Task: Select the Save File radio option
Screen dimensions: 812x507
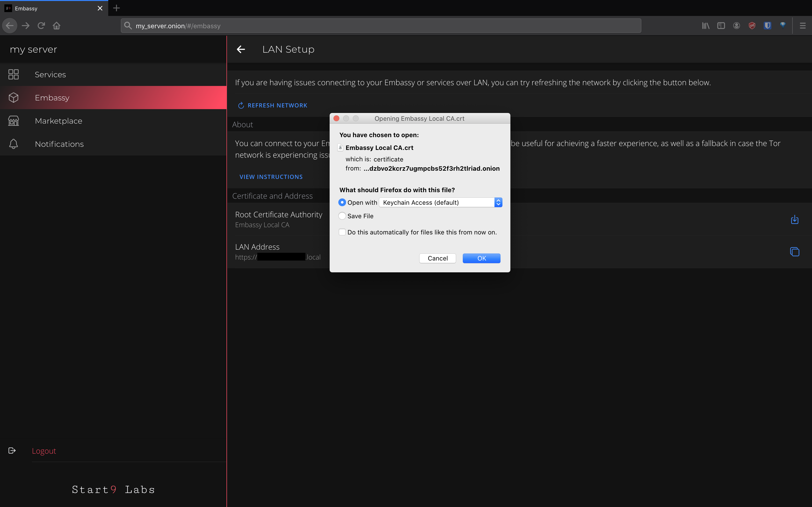Action: pos(342,216)
